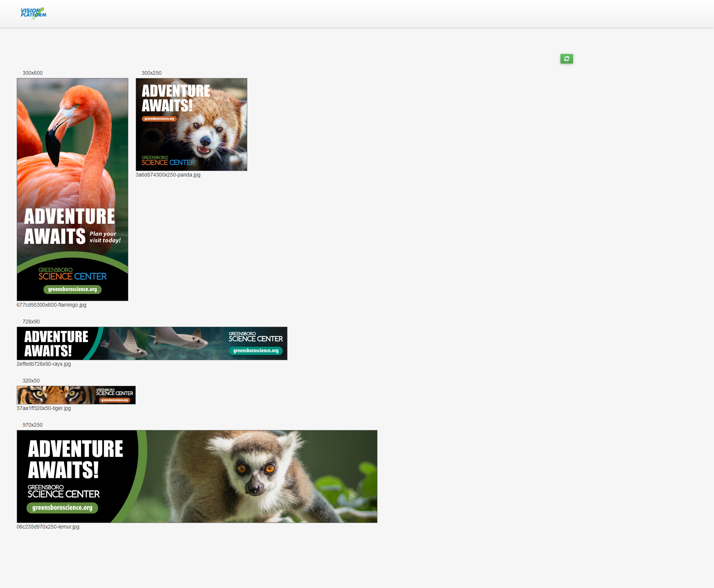
Task: Click the 300x600 size label
Action: pos(32,73)
